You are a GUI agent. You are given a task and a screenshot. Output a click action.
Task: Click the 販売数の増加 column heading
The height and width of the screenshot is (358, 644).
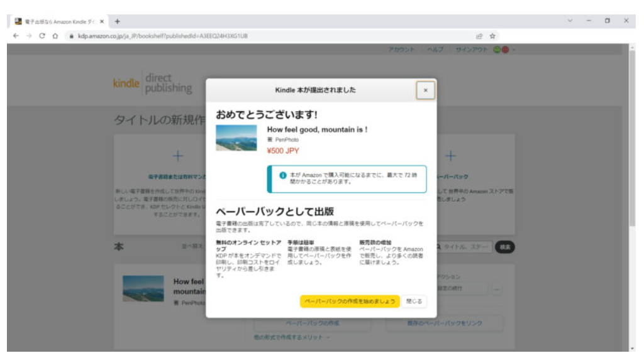point(375,242)
